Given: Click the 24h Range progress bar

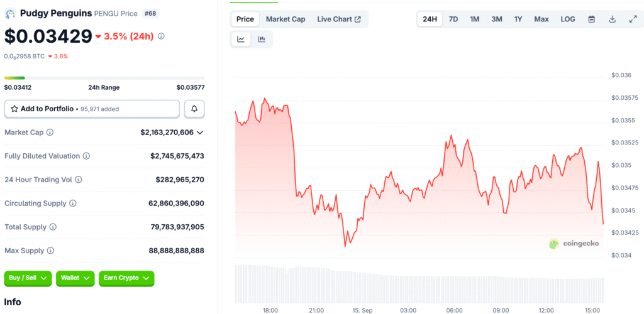Looking at the screenshot, I should click(x=104, y=78).
